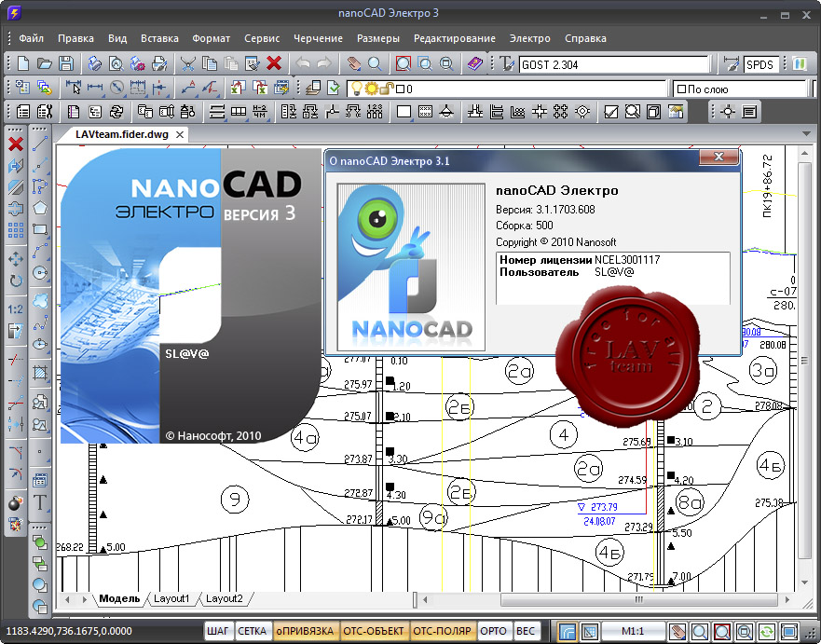Open the SPDS dimension style dropdown
The width and height of the screenshot is (821, 644).
pyautogui.click(x=760, y=64)
